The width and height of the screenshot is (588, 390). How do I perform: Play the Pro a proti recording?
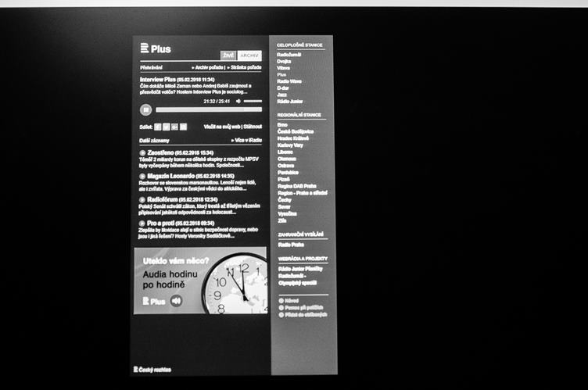tap(142, 224)
